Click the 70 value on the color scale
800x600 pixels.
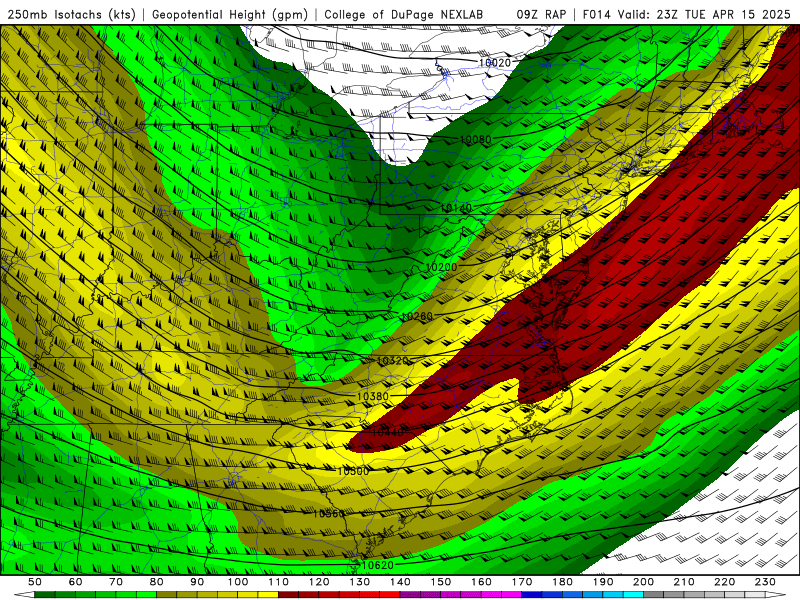116,582
